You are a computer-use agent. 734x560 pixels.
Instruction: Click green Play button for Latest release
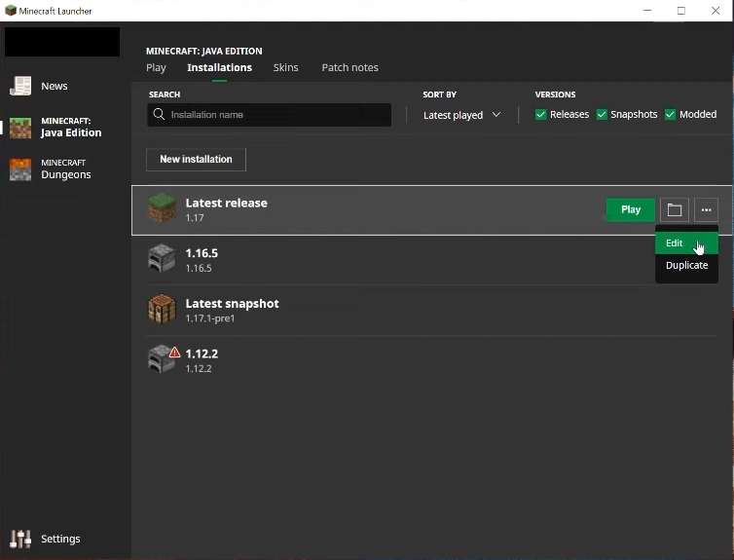pyautogui.click(x=630, y=209)
